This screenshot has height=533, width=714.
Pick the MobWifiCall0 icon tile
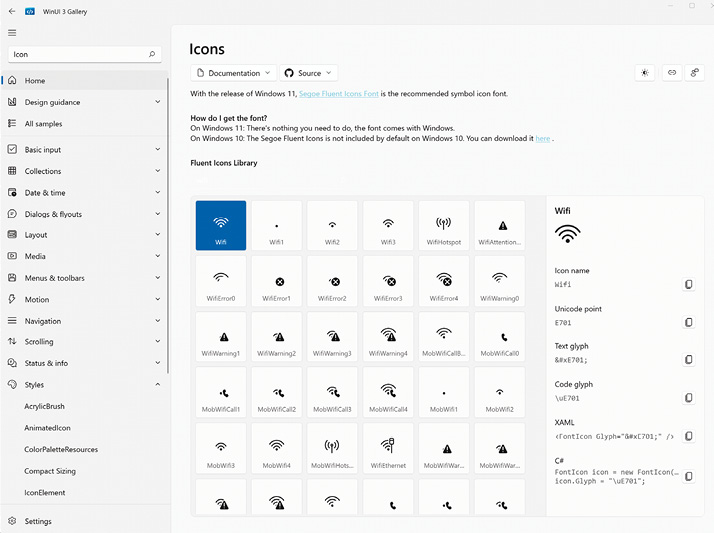click(500, 337)
